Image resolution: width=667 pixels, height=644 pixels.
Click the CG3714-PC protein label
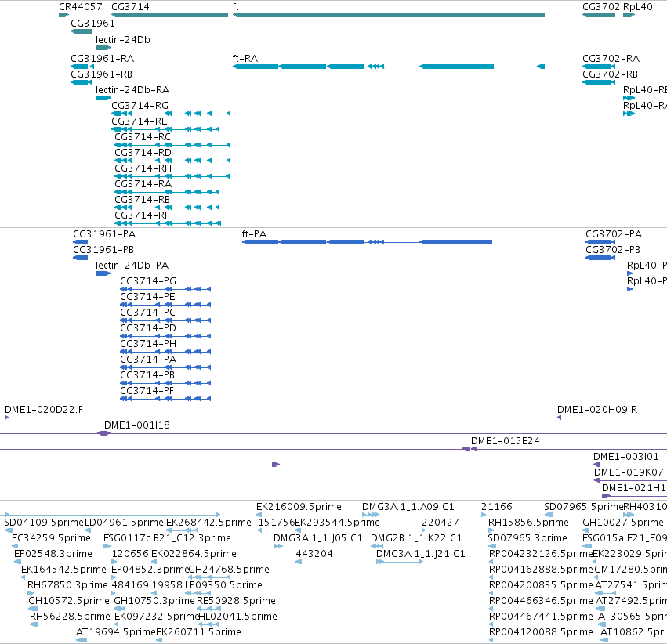click(147, 313)
